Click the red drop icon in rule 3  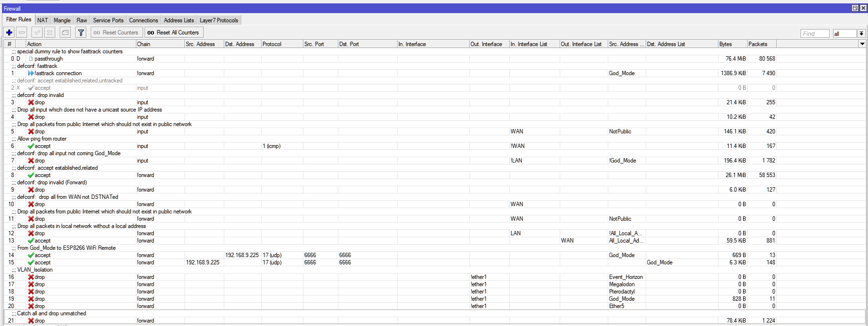pyautogui.click(x=31, y=102)
